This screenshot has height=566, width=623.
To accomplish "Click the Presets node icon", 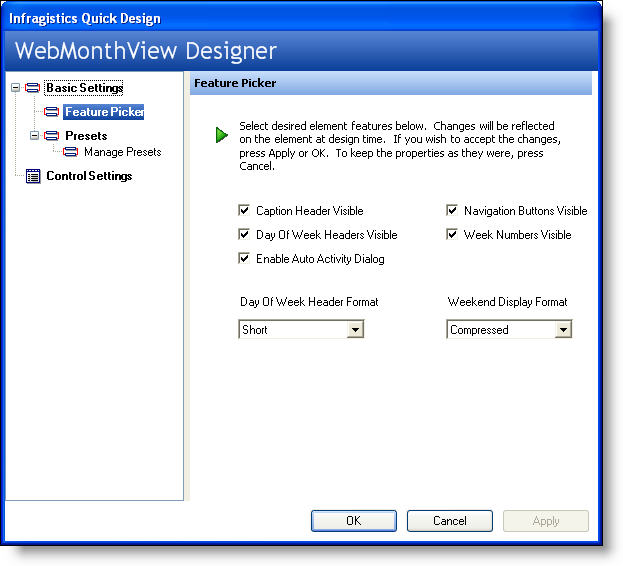I will 51,136.
